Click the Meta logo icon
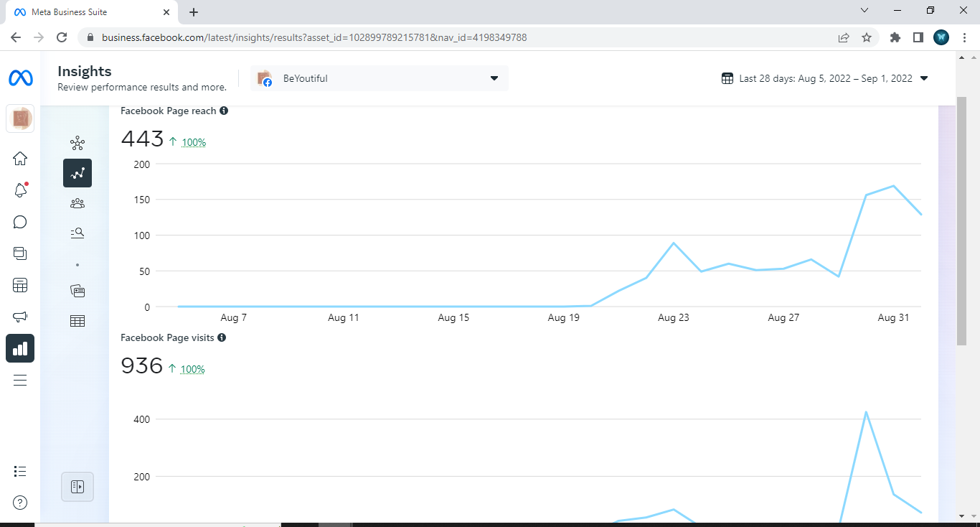 tap(20, 78)
